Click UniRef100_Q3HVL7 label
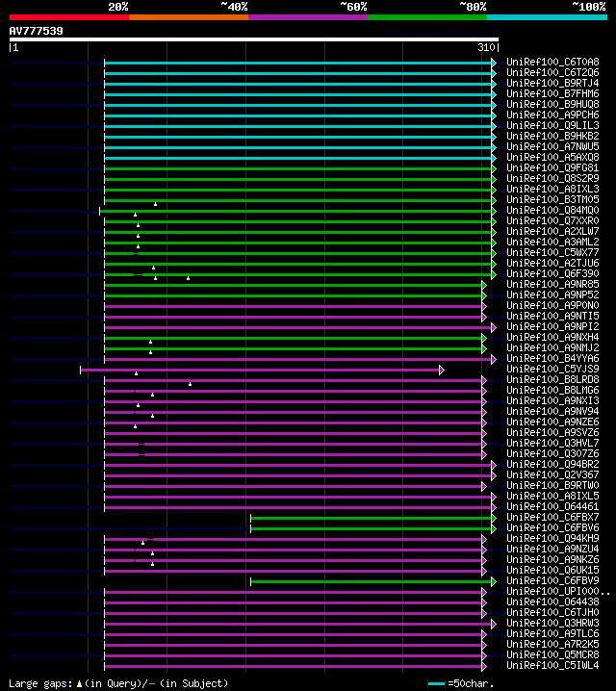 [552, 443]
